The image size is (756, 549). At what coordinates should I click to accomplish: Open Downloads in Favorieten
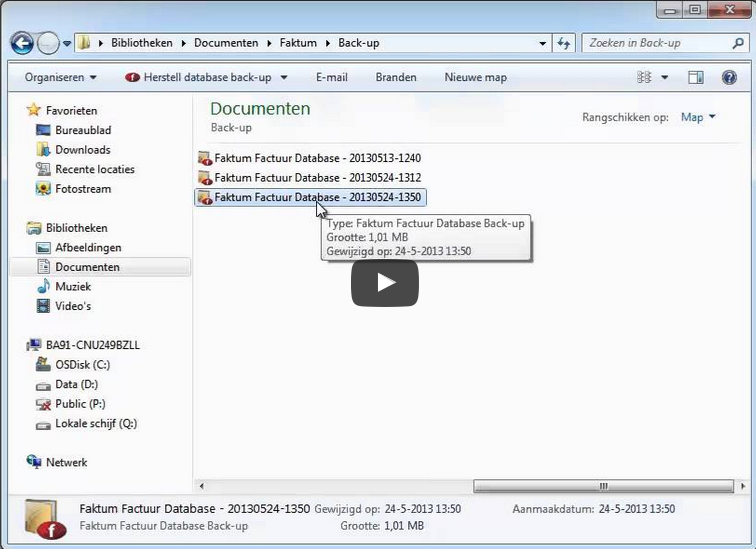point(83,149)
